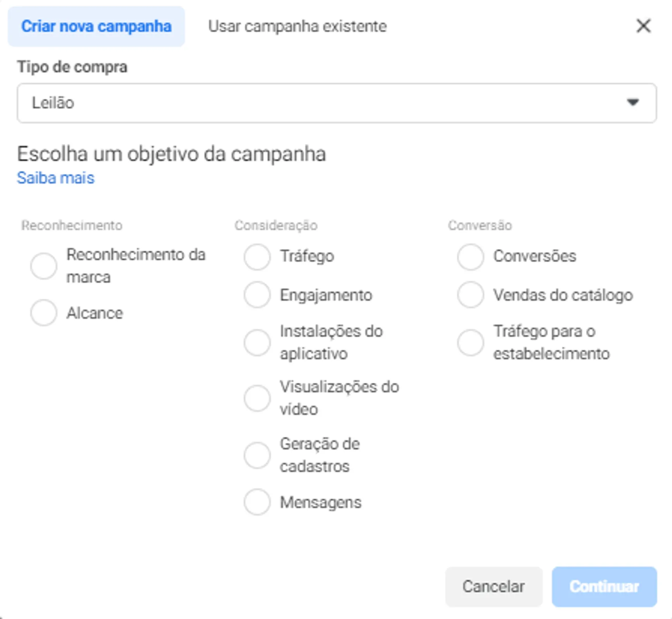
Task: Choose Vendas do catálogo objective
Action: pos(470,295)
